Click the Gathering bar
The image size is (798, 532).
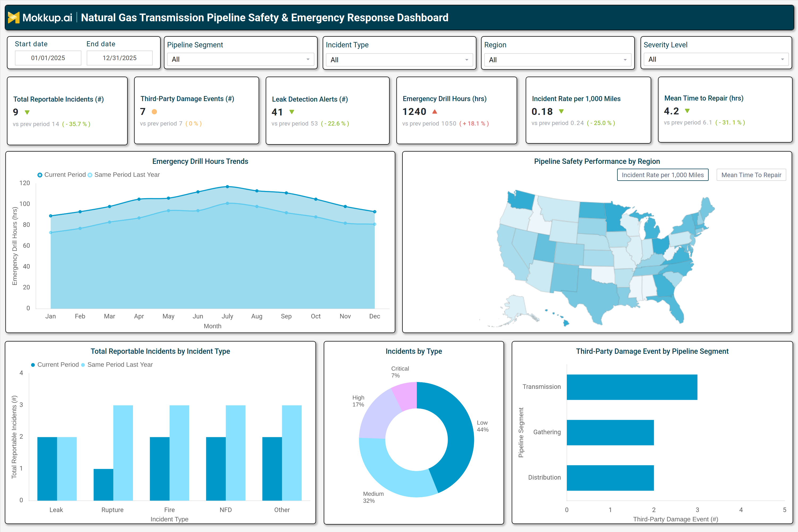[x=610, y=433]
